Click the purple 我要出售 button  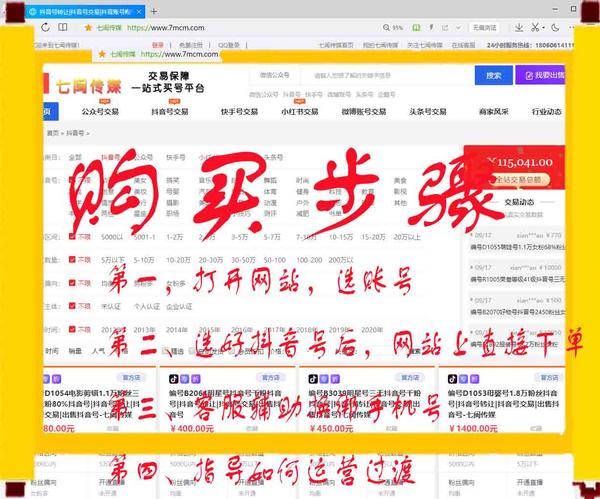coord(540,75)
